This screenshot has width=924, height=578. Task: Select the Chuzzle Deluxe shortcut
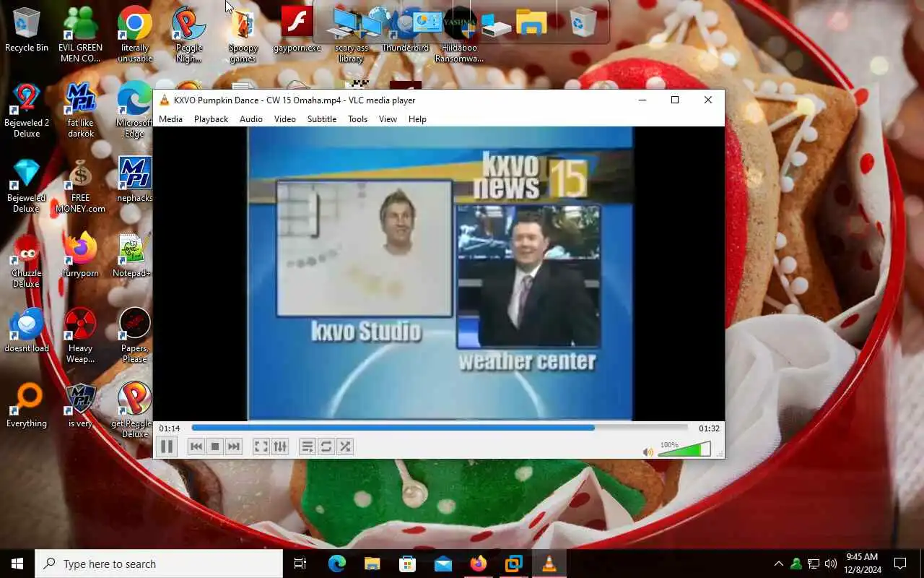[x=27, y=260]
